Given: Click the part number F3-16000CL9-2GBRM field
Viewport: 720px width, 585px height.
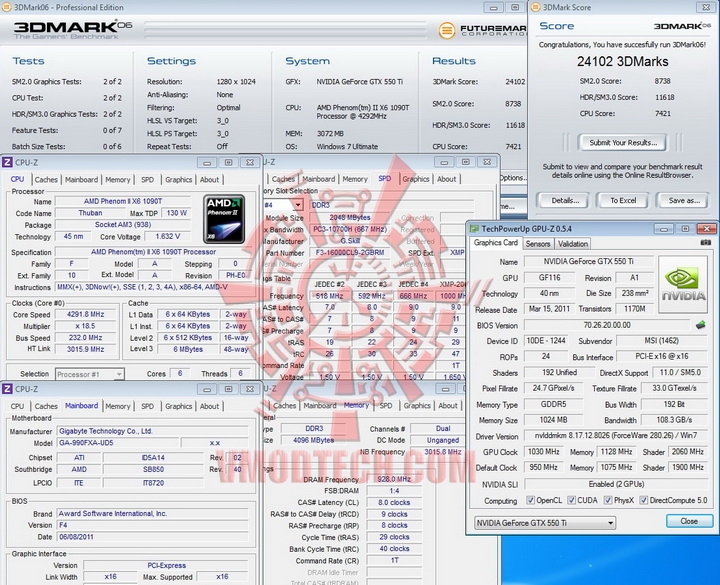Looking at the screenshot, I should (x=350, y=253).
